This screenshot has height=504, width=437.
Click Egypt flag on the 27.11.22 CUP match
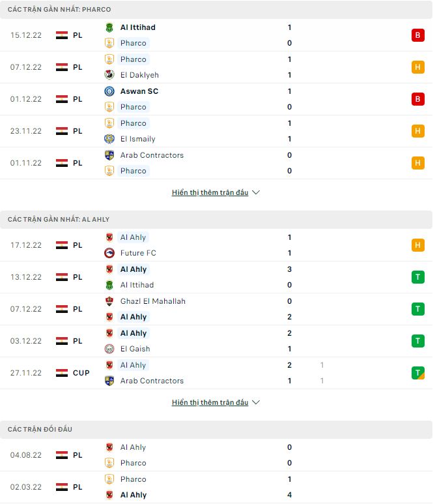(62, 373)
